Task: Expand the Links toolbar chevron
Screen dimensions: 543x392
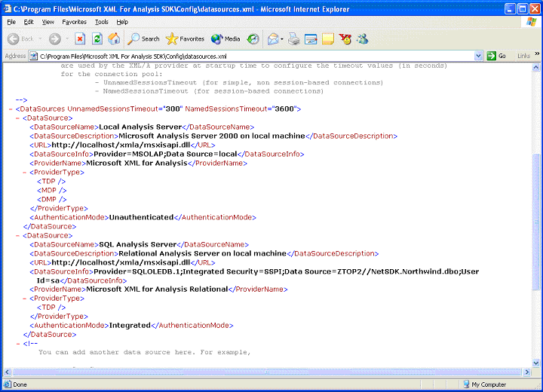Action: [x=537, y=54]
